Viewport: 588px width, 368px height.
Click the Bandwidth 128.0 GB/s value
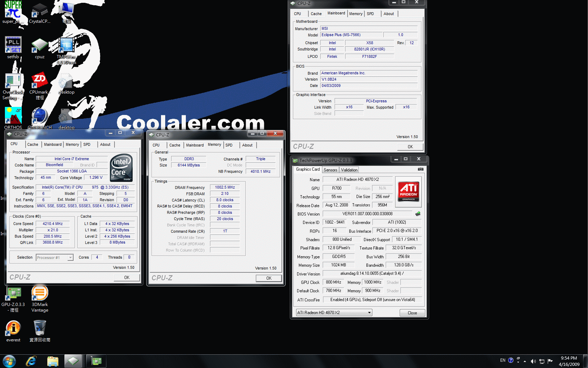pyautogui.click(x=404, y=265)
